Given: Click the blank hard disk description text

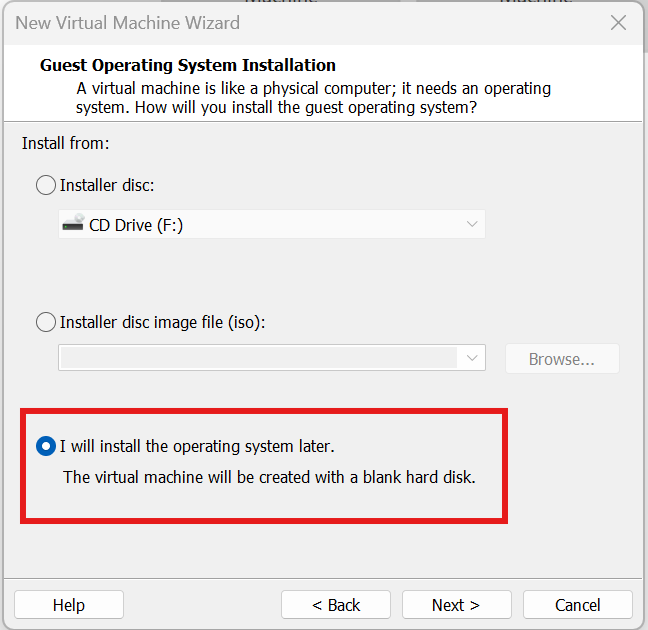Looking at the screenshot, I should click(269, 477).
